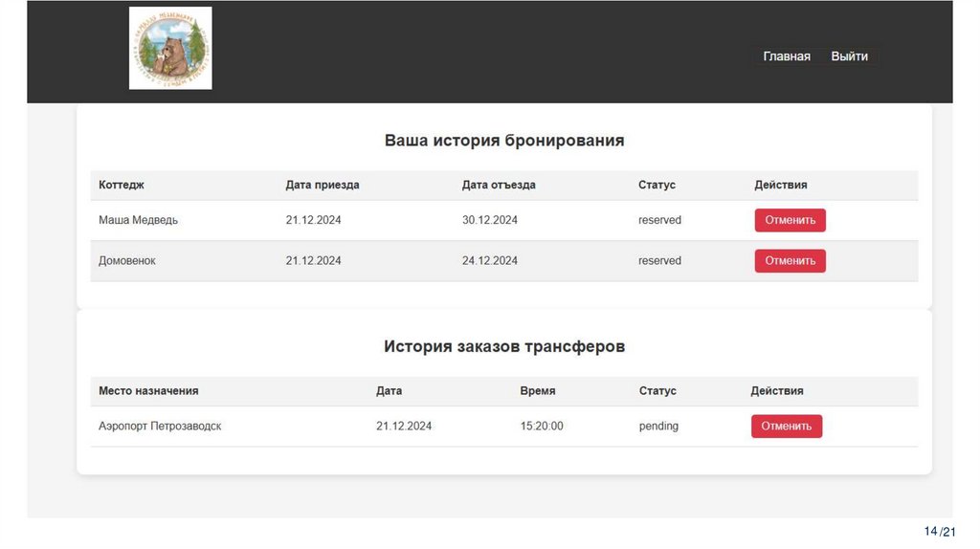This screenshot has height=549, width=980.
Task: Click Статус header in transfers table
Action: (657, 391)
